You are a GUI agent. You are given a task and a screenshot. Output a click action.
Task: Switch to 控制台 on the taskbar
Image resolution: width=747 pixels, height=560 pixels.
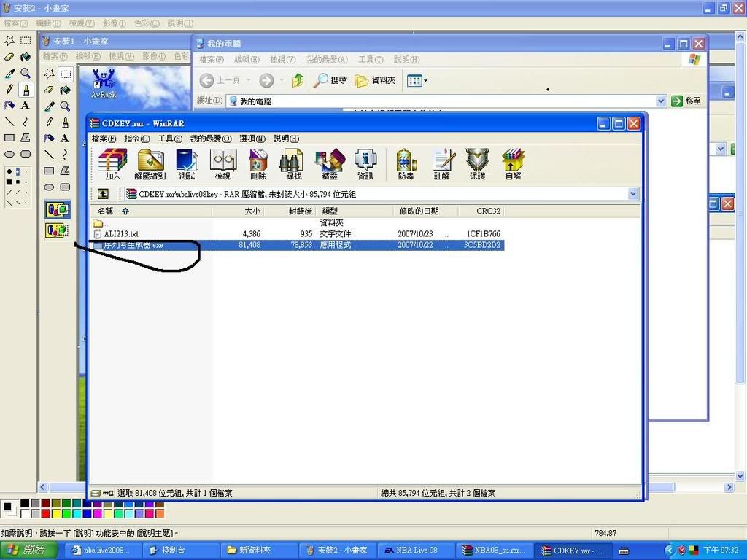(x=181, y=550)
